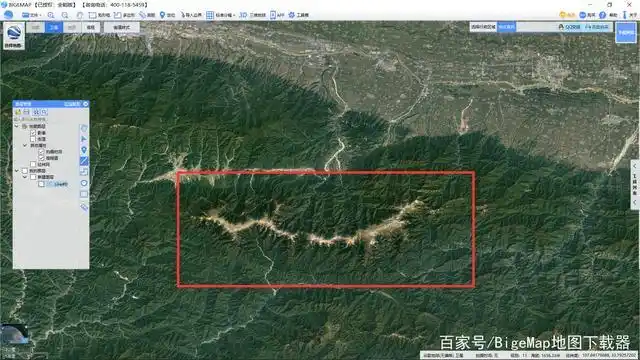The width and height of the screenshot is (640, 360).
Task: Enable the unchecked layer below imagery
Action: 33,139
